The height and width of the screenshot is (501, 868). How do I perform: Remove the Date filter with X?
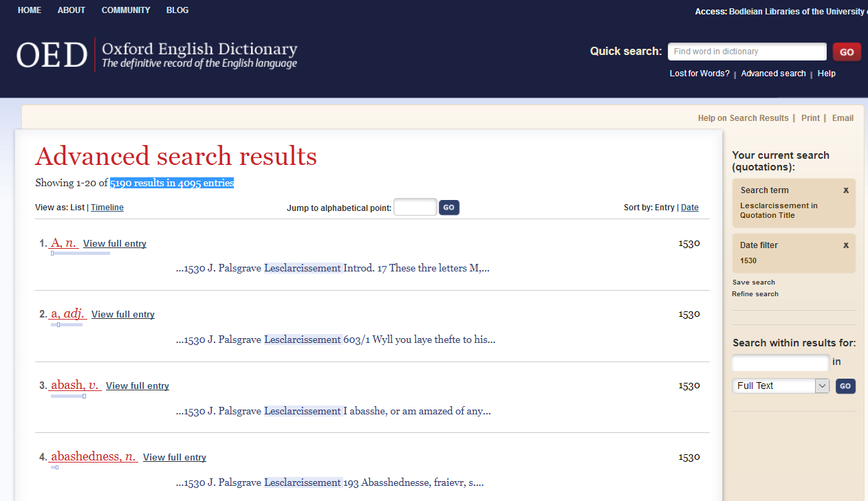pos(845,245)
